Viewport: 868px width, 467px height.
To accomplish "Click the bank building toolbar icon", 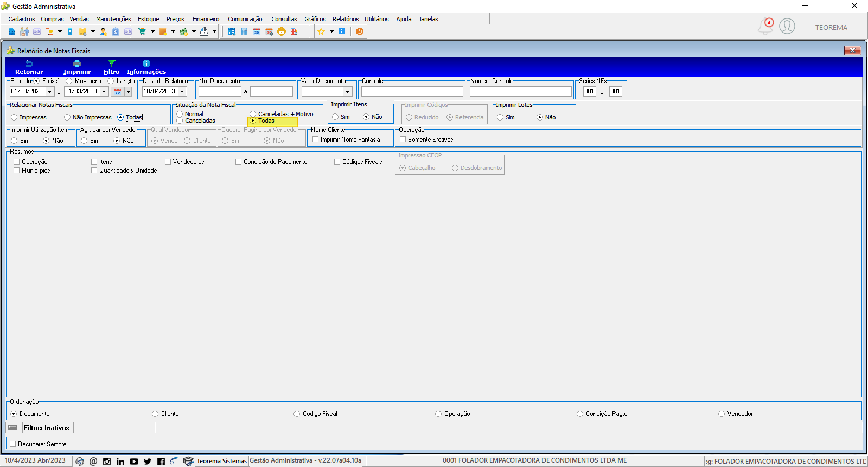I will click(116, 31).
